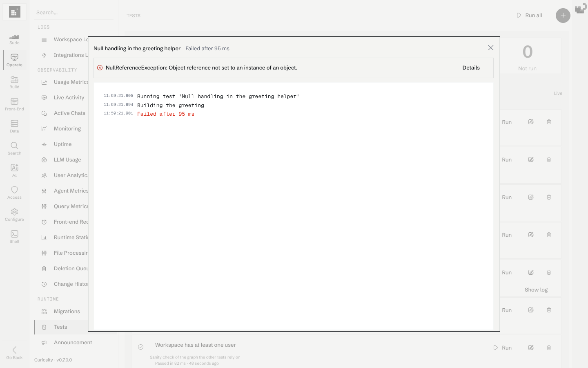Open Active Chats in the sidebar

pyautogui.click(x=61, y=113)
